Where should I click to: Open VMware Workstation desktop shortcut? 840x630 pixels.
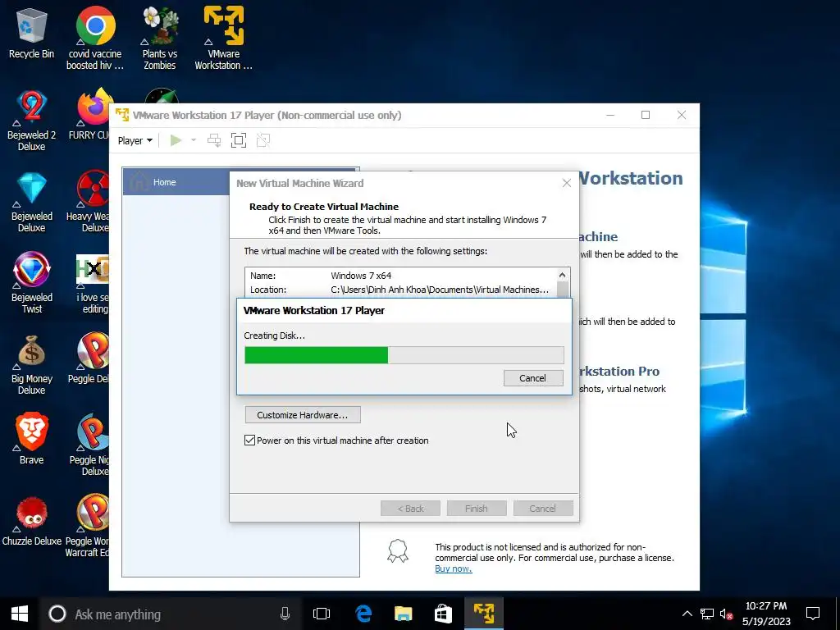pyautogui.click(x=223, y=38)
